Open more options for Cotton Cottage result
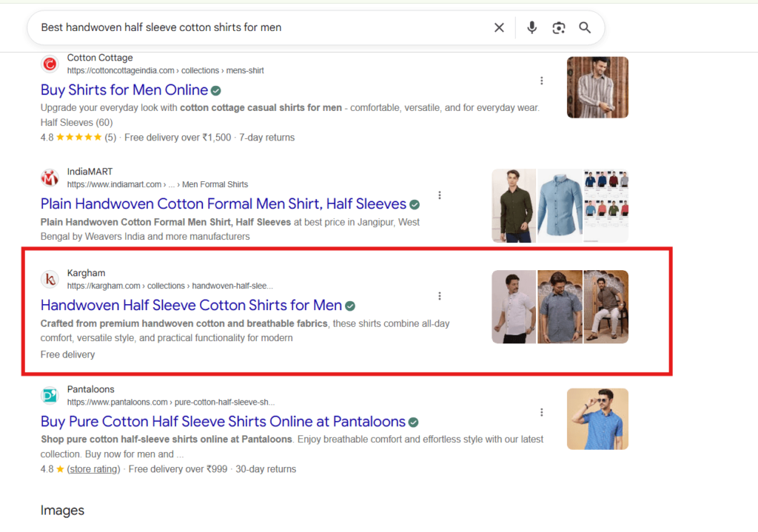Image resolution: width=758 pixels, height=532 pixels. (541, 81)
